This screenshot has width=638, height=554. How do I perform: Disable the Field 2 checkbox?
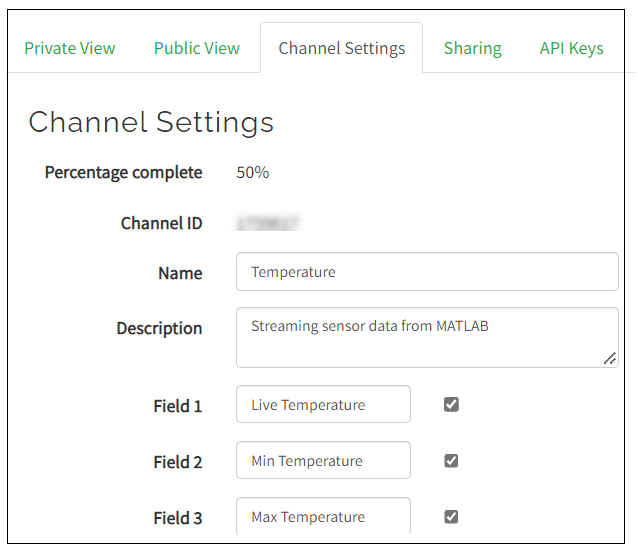(451, 461)
